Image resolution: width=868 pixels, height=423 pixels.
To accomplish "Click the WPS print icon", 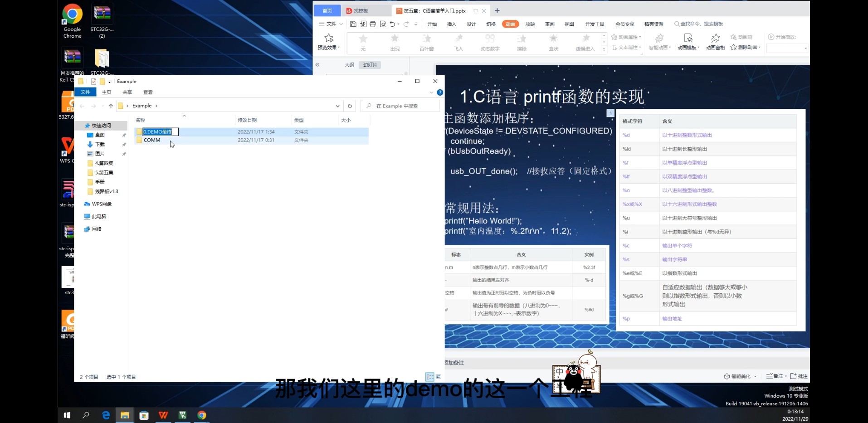I will click(x=373, y=24).
